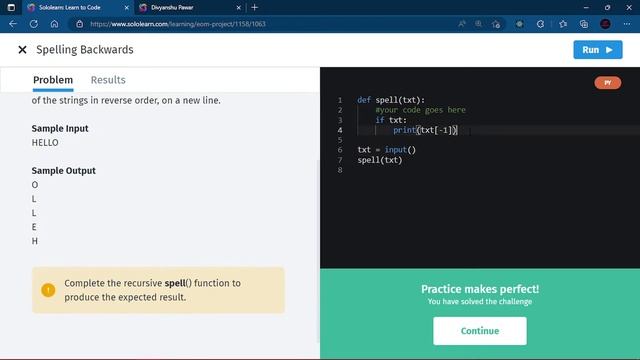Switch to the Sololearn: Learn to Code tab
640x360 pixels.
[77, 7]
